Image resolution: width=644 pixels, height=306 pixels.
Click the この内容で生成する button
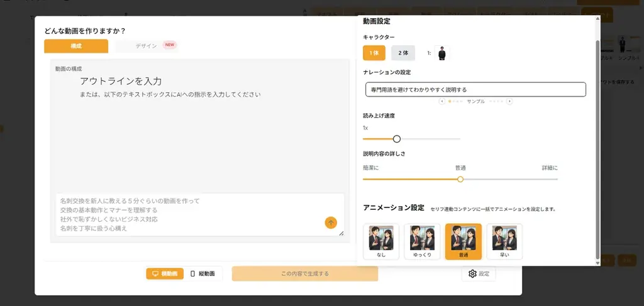[304, 274]
